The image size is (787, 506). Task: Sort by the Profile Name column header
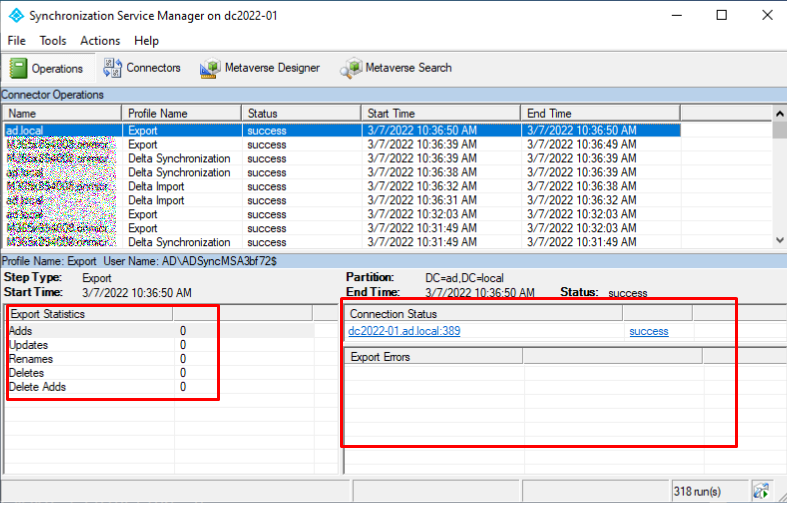tap(180, 113)
